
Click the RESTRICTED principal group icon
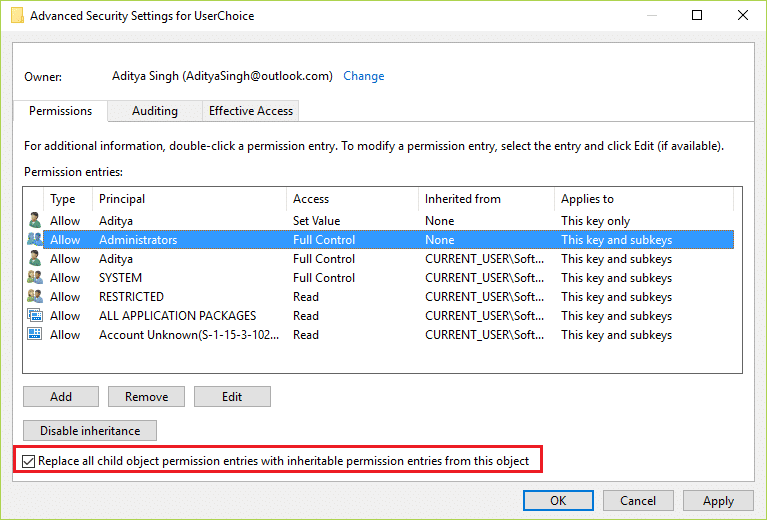34,296
